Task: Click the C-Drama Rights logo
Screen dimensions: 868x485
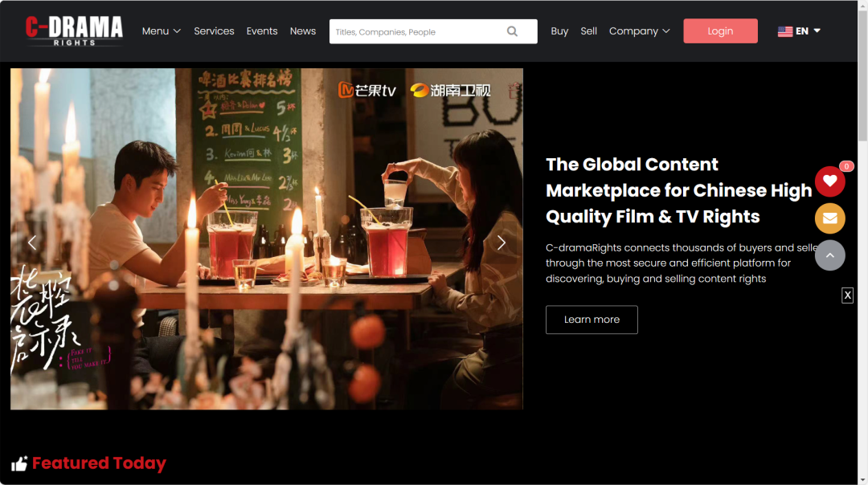Action: coord(74,31)
